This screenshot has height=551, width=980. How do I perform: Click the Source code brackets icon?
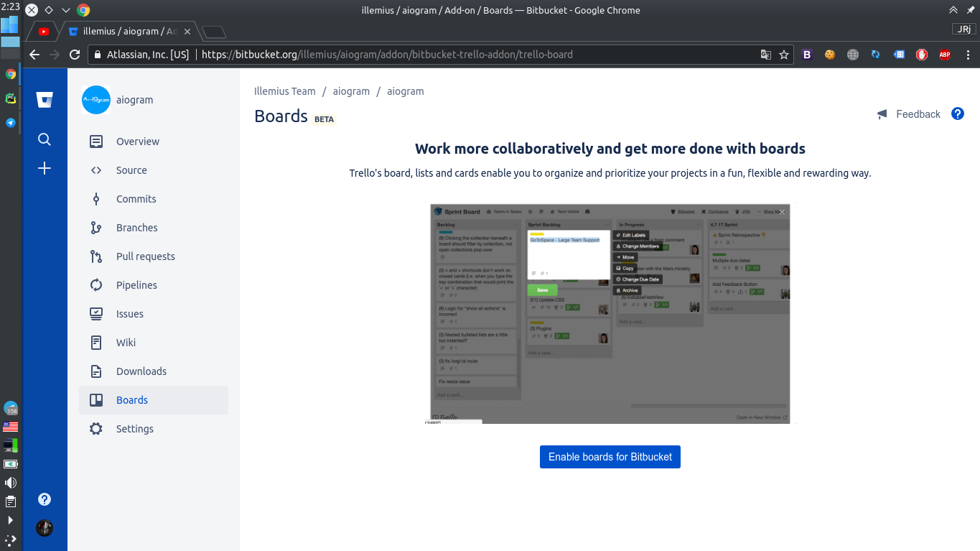[96, 170]
